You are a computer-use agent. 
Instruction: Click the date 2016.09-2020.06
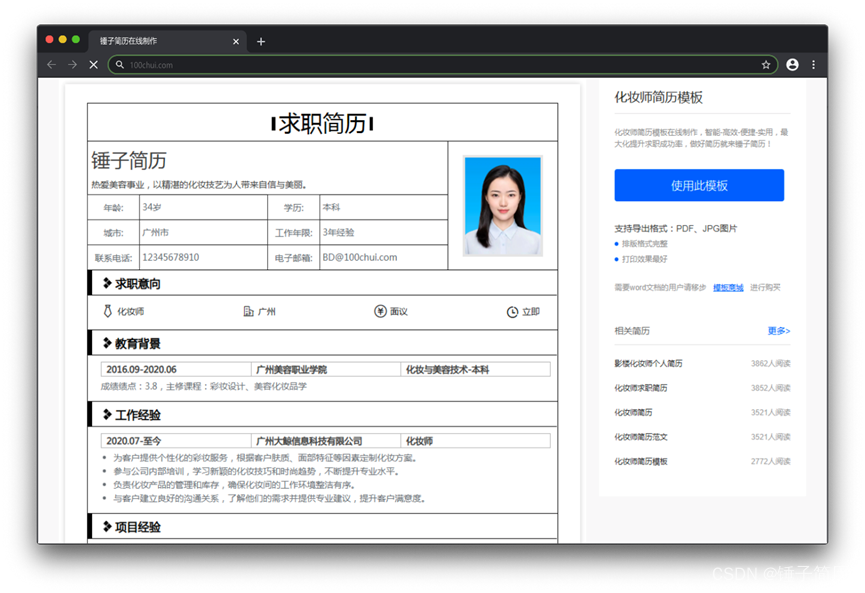[x=141, y=370]
